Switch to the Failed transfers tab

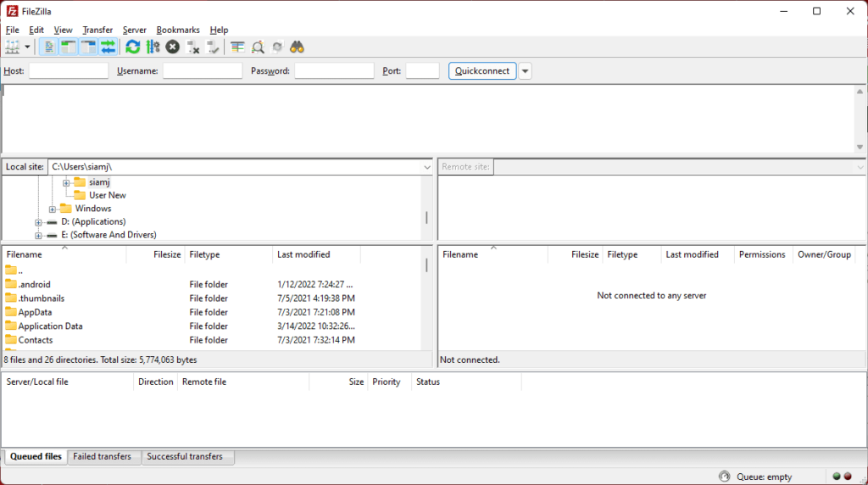coord(103,457)
